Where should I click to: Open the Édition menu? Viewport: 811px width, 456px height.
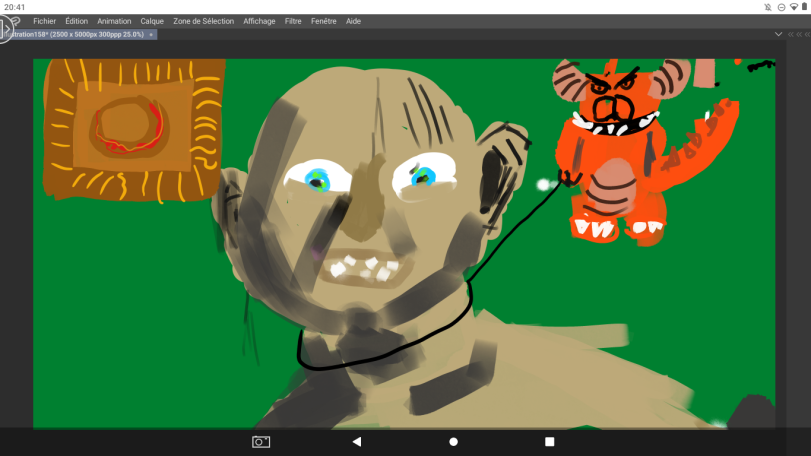point(77,21)
